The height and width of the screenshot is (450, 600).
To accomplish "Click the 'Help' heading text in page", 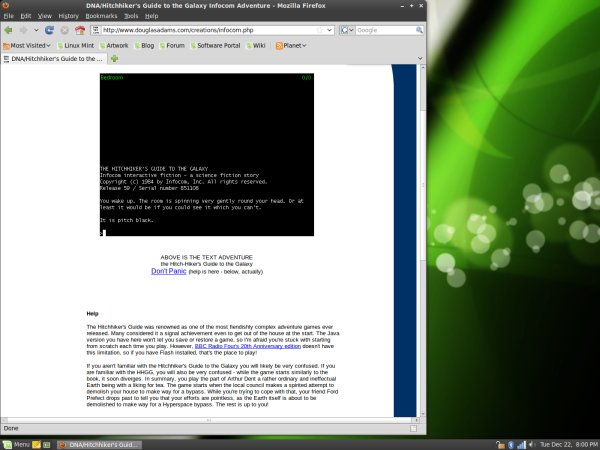I will point(92,313).
